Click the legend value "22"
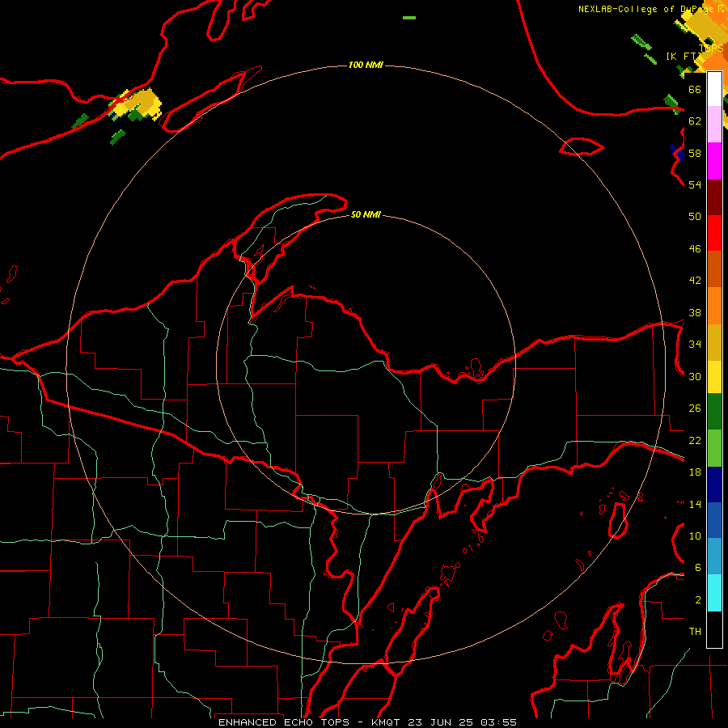728x728 pixels. pos(695,440)
